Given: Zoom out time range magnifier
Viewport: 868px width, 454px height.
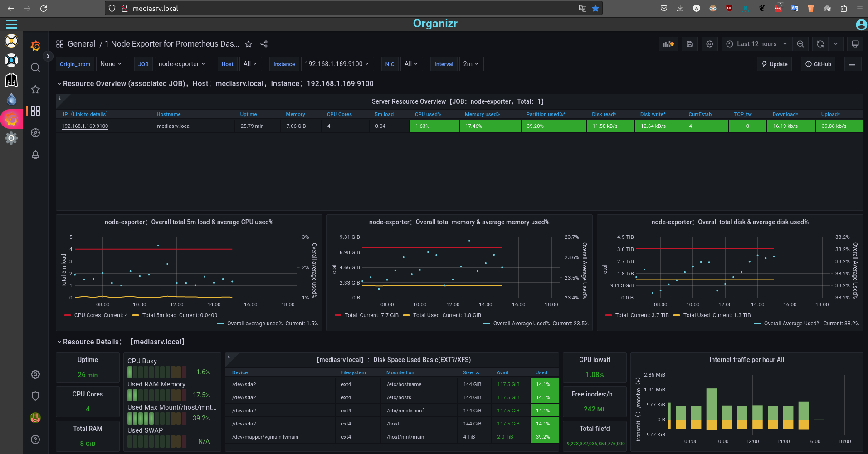Looking at the screenshot, I should 800,44.
